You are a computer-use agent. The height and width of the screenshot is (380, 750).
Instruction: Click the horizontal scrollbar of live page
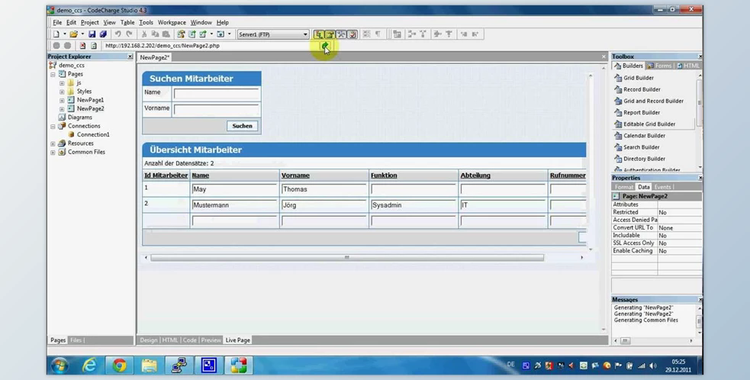(347, 257)
